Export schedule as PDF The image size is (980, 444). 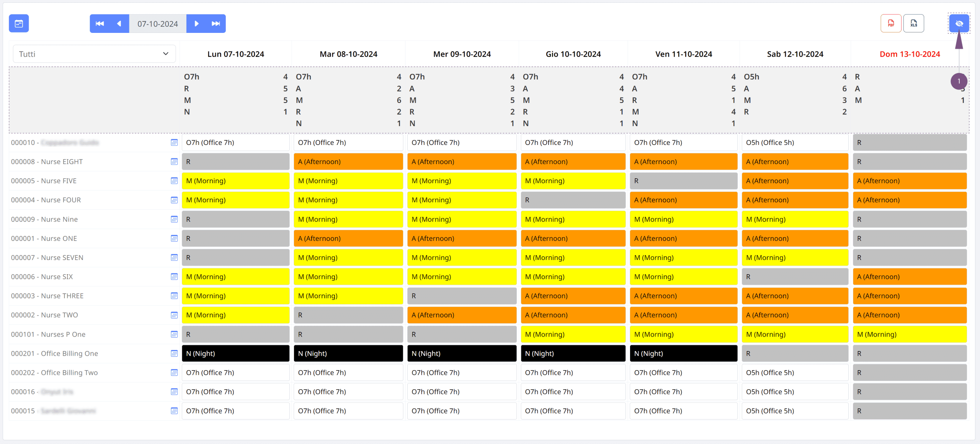891,24
